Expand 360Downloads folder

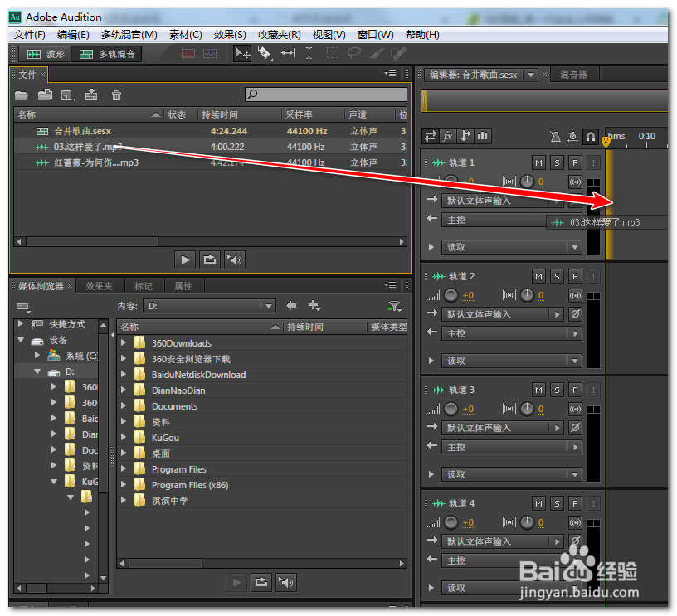click(x=124, y=343)
